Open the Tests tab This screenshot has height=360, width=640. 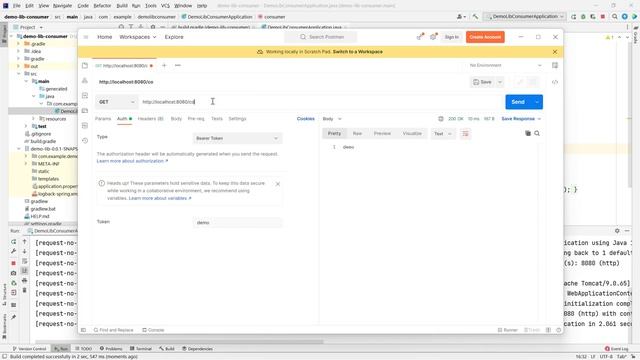coord(217,119)
